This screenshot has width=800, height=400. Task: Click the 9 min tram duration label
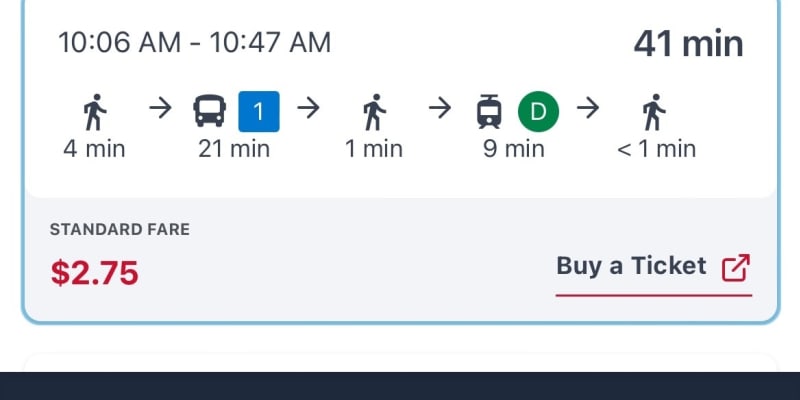[x=514, y=149]
